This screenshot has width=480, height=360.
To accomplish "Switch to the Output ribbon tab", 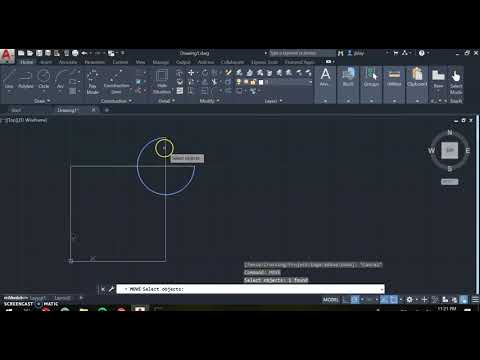I will 183,62.
